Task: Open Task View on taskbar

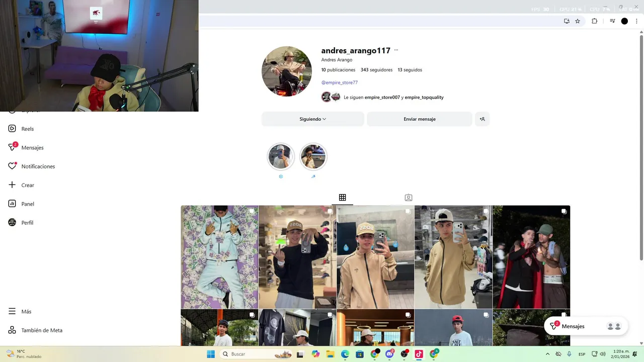Action: (300, 354)
